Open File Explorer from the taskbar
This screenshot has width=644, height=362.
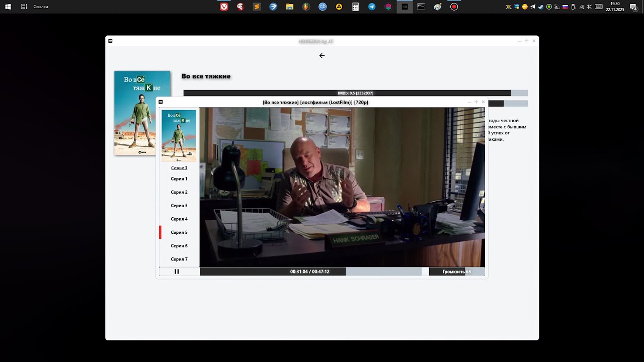point(290,7)
